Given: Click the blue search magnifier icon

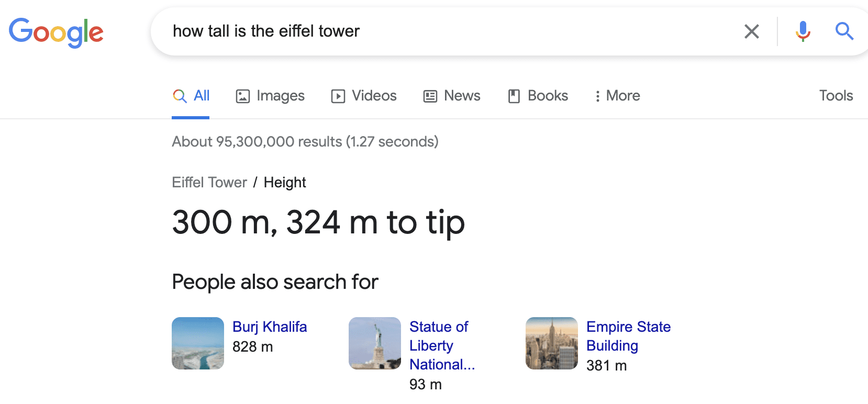Looking at the screenshot, I should (844, 31).
